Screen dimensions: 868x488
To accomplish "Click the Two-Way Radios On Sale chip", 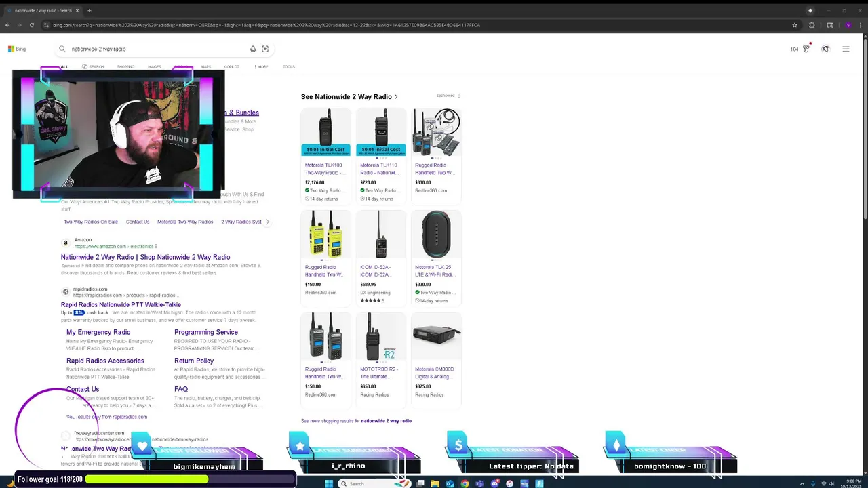I will (91, 222).
